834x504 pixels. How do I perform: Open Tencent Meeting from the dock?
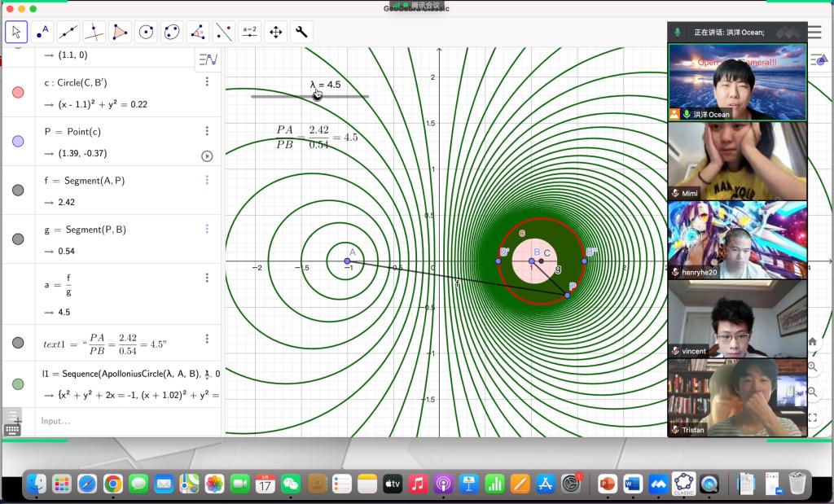658,484
